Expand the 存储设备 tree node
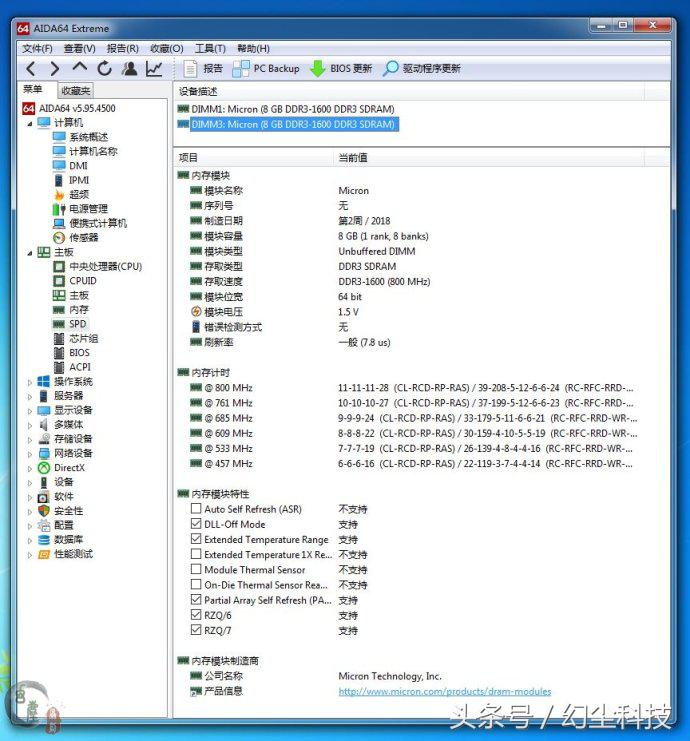Image resolution: width=690 pixels, height=741 pixels. (30, 439)
